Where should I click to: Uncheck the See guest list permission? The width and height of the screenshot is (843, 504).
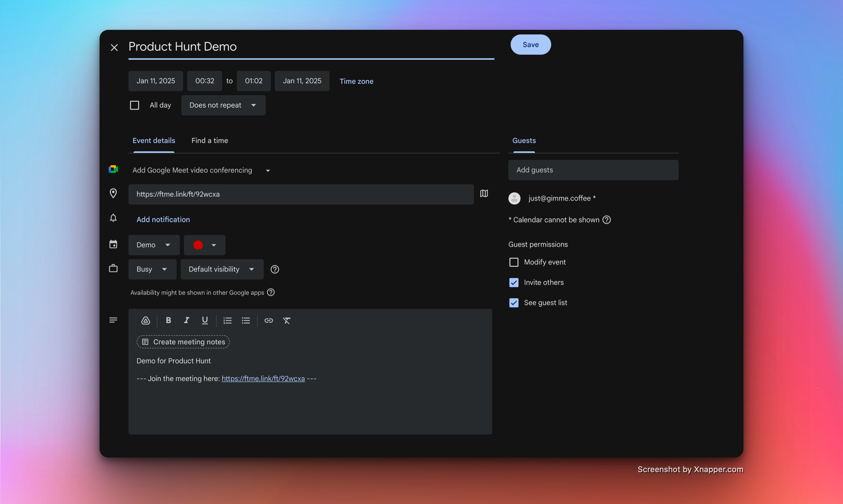coord(514,303)
